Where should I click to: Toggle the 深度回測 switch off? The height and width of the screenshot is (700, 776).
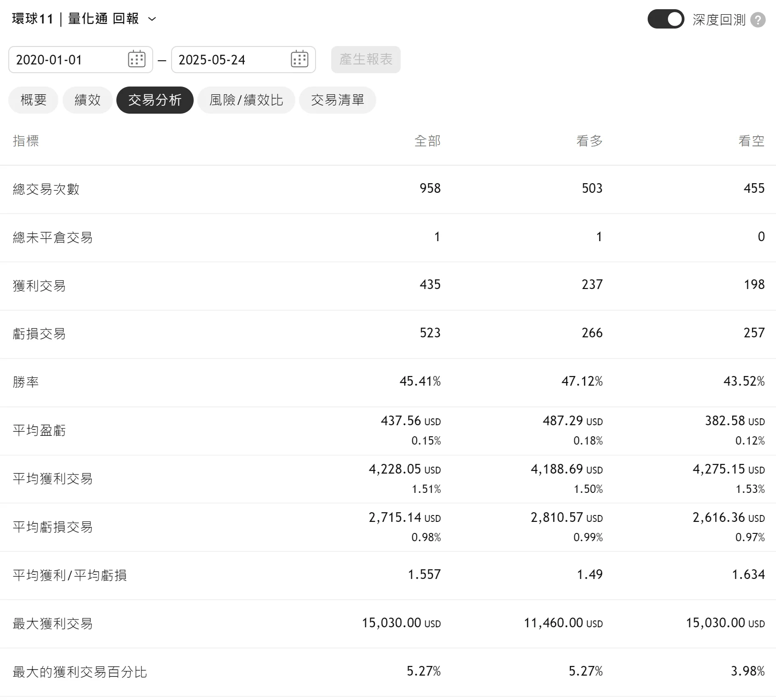click(666, 19)
